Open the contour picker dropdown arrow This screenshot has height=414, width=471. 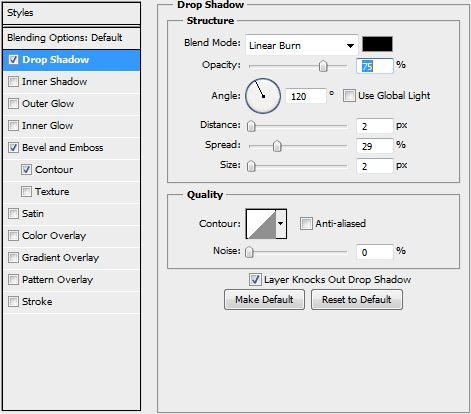(x=281, y=224)
